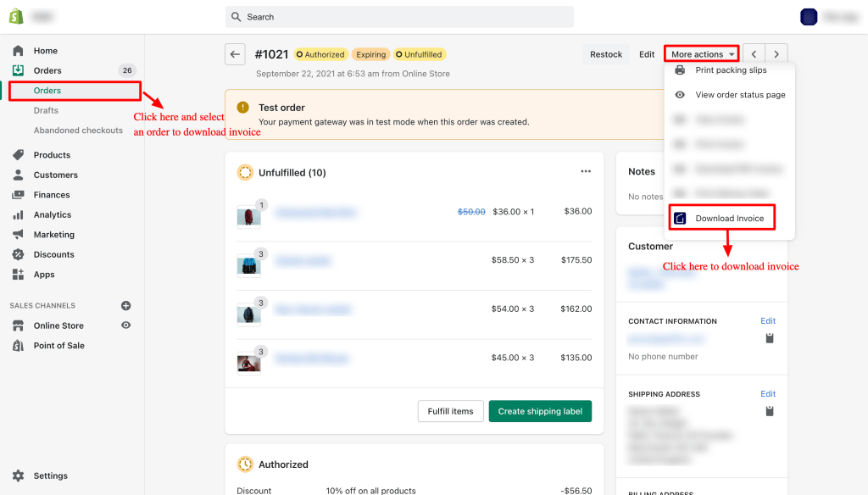
Task: Focus the Search field
Action: [399, 17]
